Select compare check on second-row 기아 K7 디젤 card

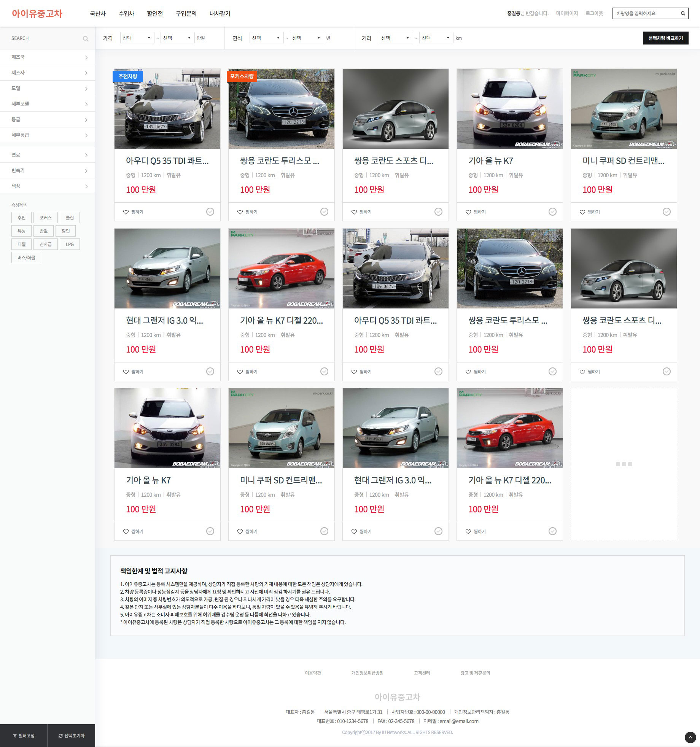324,371
